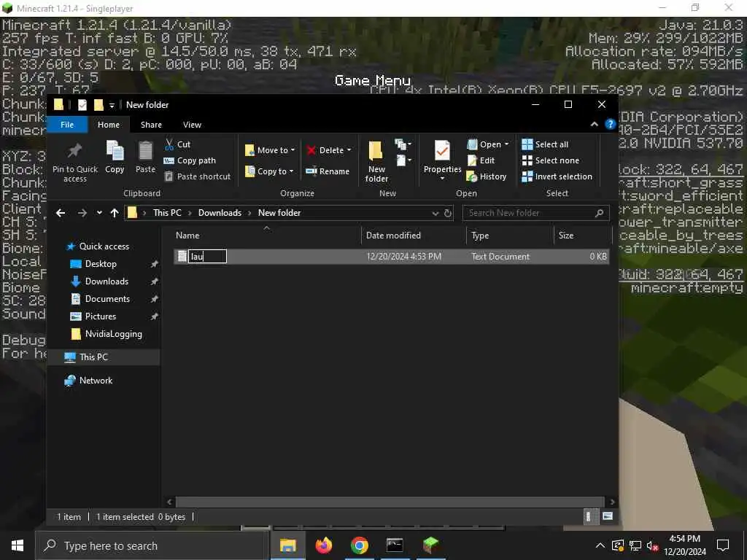Expand the address bar history dropdown

coord(435,214)
